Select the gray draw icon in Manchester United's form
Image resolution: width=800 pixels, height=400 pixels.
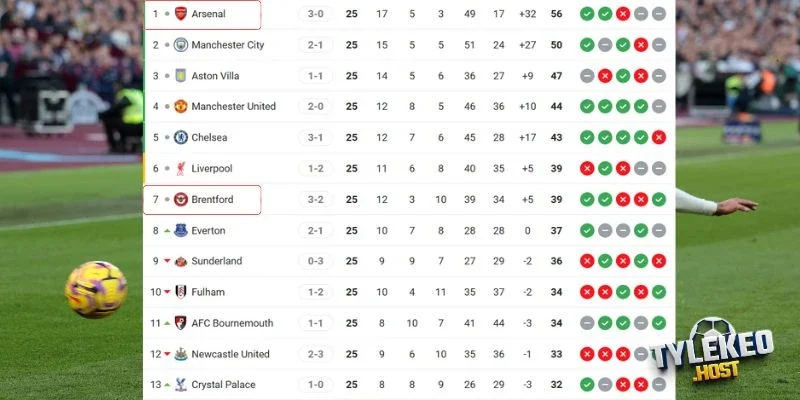(x=658, y=107)
